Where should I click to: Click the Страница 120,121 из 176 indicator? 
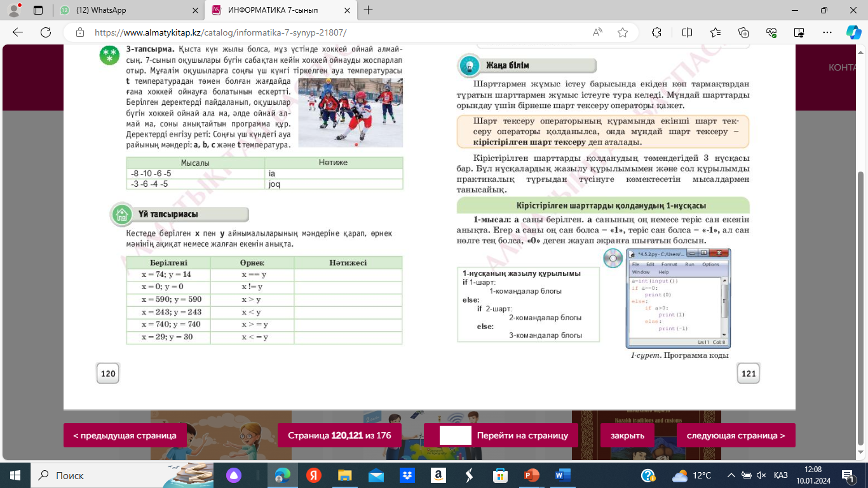tap(339, 435)
